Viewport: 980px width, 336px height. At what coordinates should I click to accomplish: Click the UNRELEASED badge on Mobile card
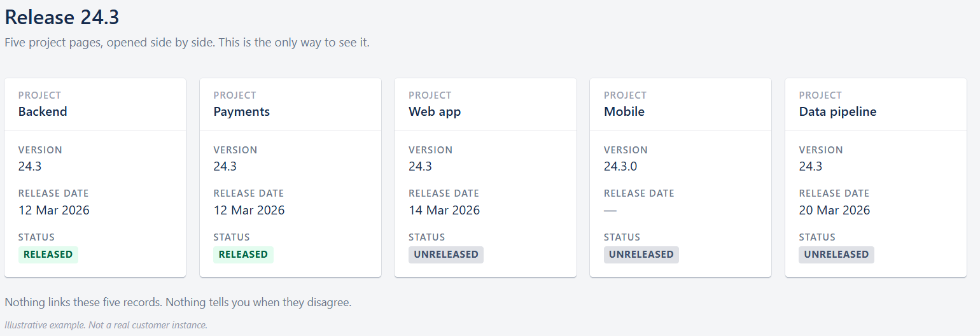pos(641,255)
